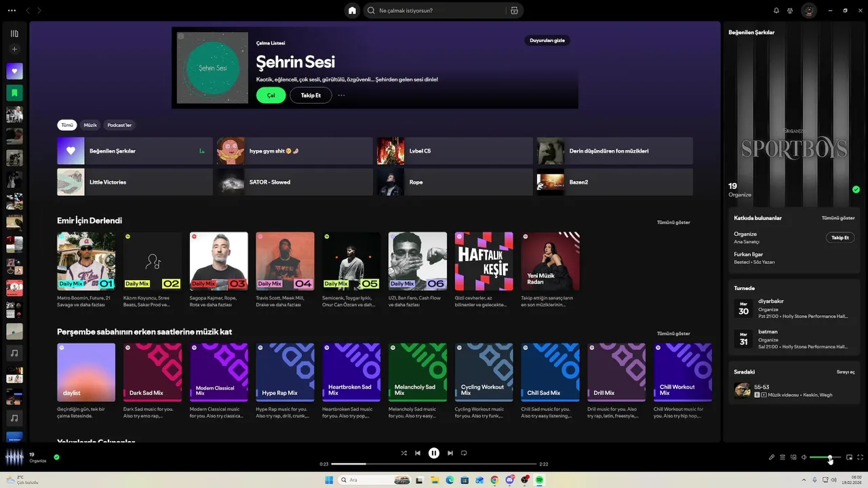Viewport: 868px width, 488px height.
Task: Seek in the song progress bar
Action: pyautogui.click(x=434, y=464)
